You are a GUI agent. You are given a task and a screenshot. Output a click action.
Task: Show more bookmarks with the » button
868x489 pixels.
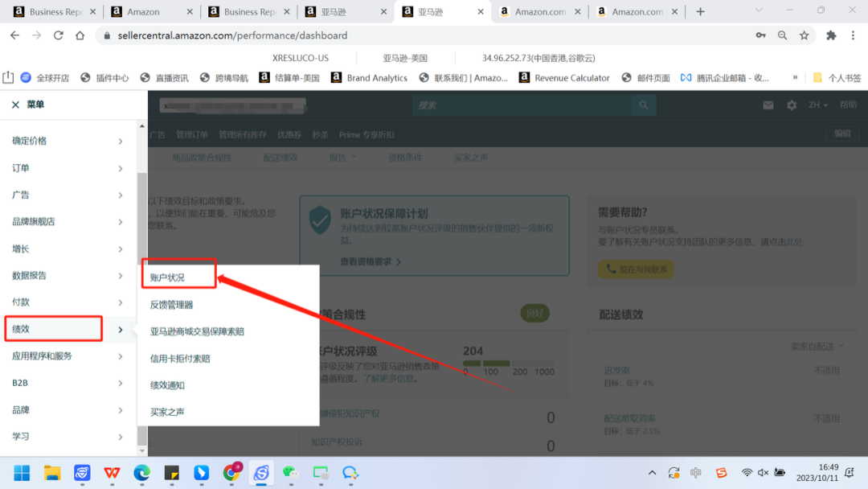795,77
